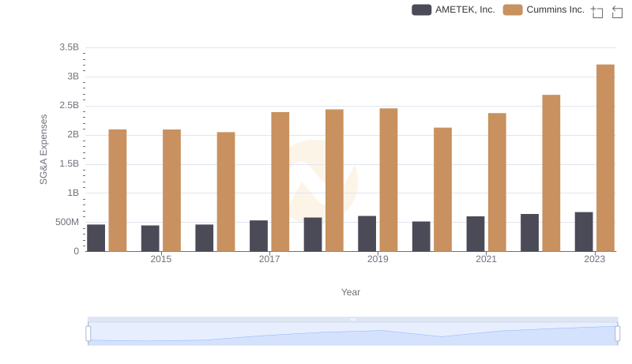Click the 2015 x-axis label
This screenshot has width=632, height=364.
tap(161, 259)
